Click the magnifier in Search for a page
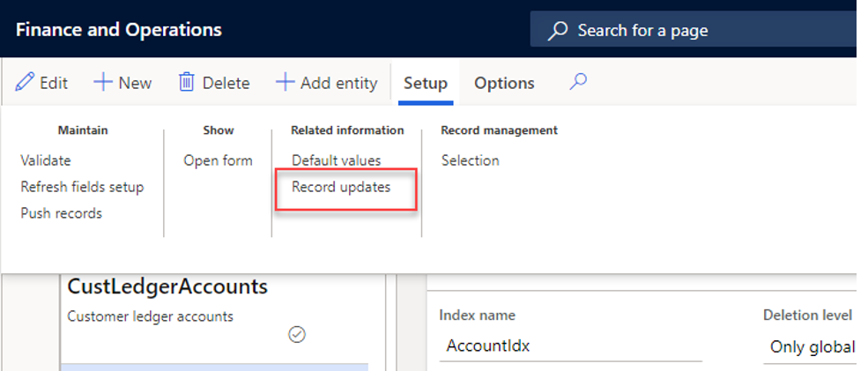This screenshot has height=371, width=868. [x=558, y=31]
